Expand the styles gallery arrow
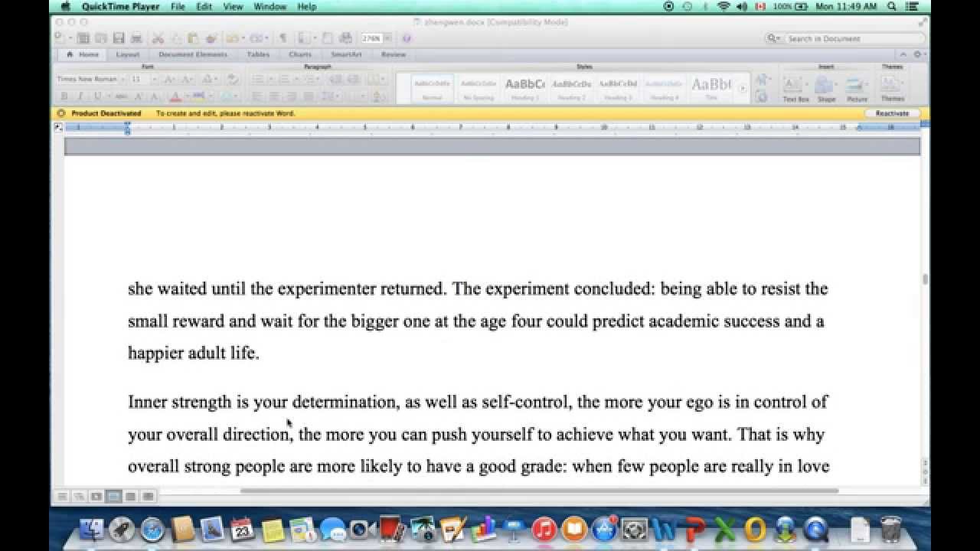Image resolution: width=980 pixels, height=551 pixels. pos(742,89)
